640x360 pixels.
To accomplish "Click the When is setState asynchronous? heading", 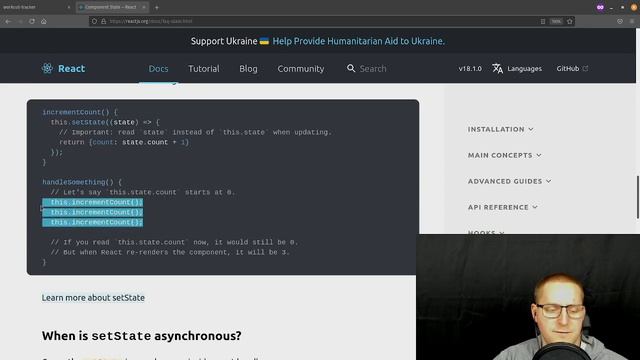I will pos(141,336).
